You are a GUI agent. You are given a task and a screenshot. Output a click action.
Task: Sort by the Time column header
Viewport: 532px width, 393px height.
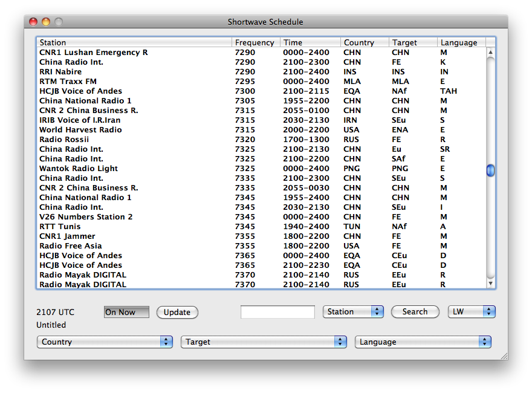pos(310,42)
